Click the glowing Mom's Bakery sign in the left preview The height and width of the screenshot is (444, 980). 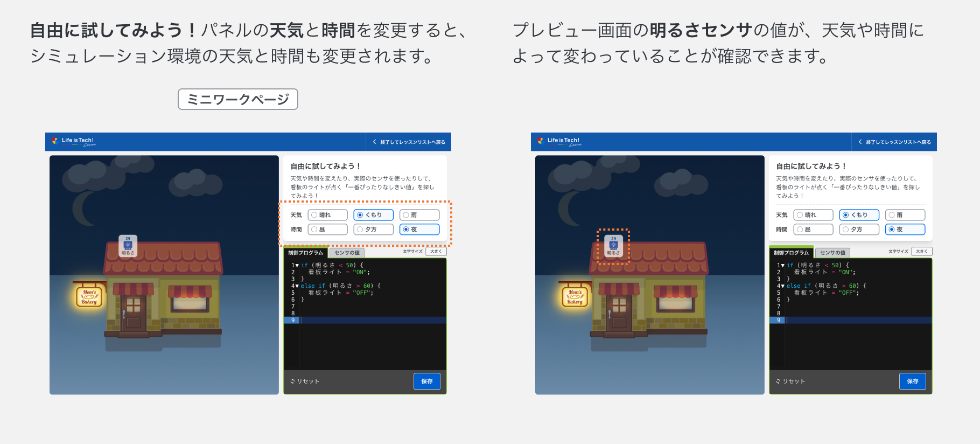tap(89, 297)
